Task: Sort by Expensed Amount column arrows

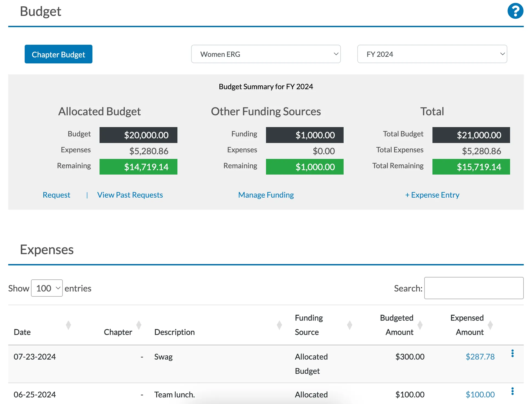Action: pos(490,325)
